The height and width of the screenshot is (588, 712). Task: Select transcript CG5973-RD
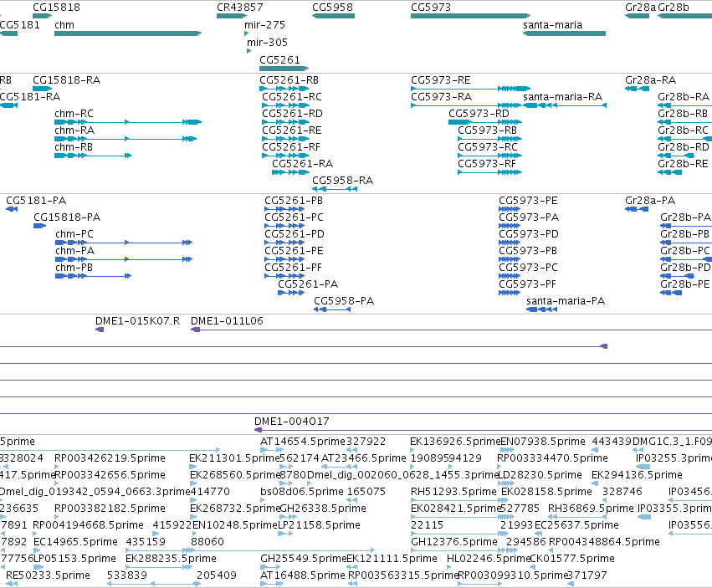pos(485,121)
